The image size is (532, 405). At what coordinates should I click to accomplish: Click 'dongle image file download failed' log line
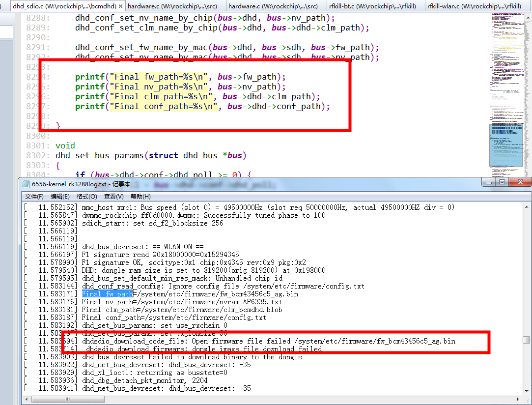point(204,349)
